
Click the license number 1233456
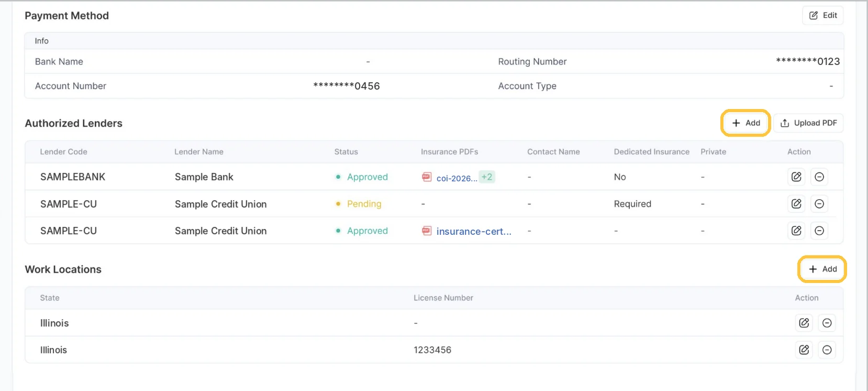pos(432,350)
